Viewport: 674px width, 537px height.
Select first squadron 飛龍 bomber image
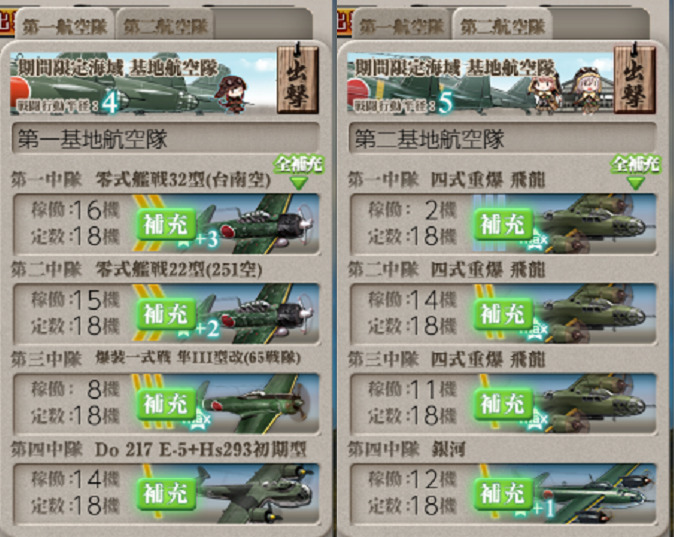pyautogui.click(x=595, y=224)
